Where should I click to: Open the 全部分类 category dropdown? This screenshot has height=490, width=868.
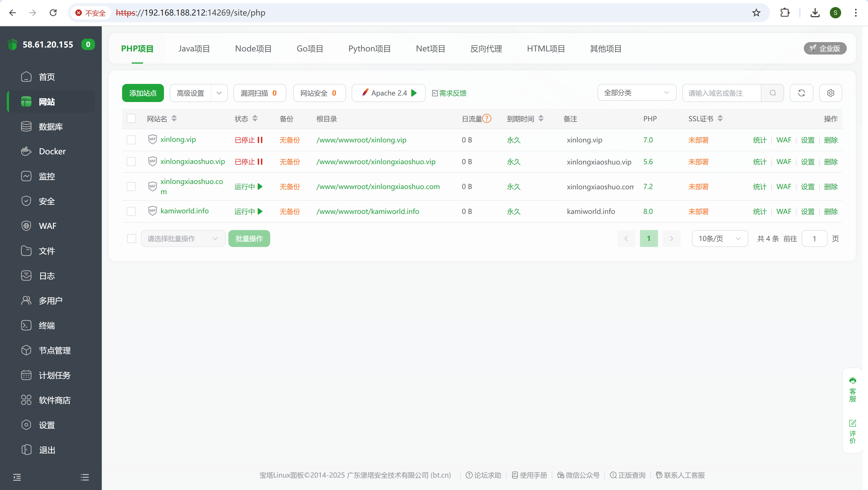point(636,93)
